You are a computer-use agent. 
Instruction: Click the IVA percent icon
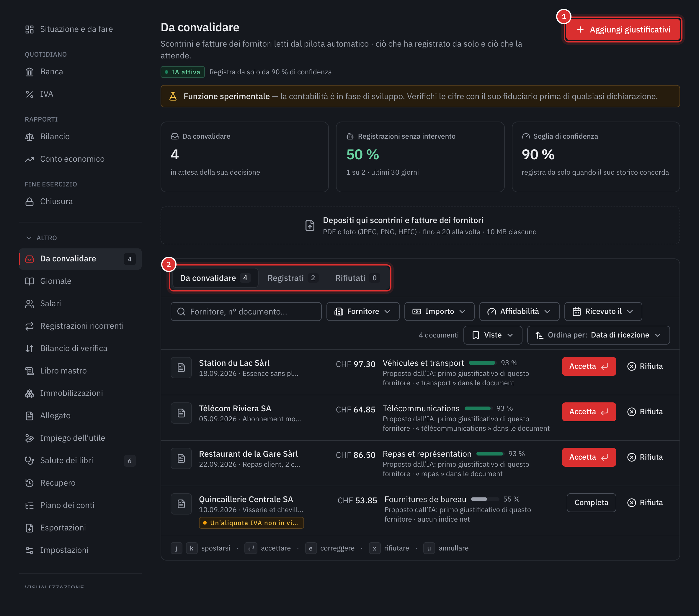[x=30, y=94]
